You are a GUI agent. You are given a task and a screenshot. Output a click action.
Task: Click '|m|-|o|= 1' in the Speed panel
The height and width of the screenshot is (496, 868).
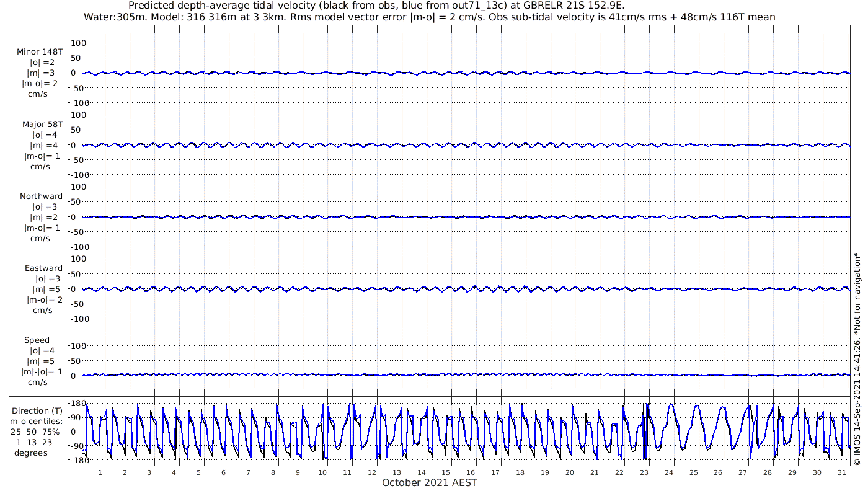pyautogui.click(x=42, y=372)
